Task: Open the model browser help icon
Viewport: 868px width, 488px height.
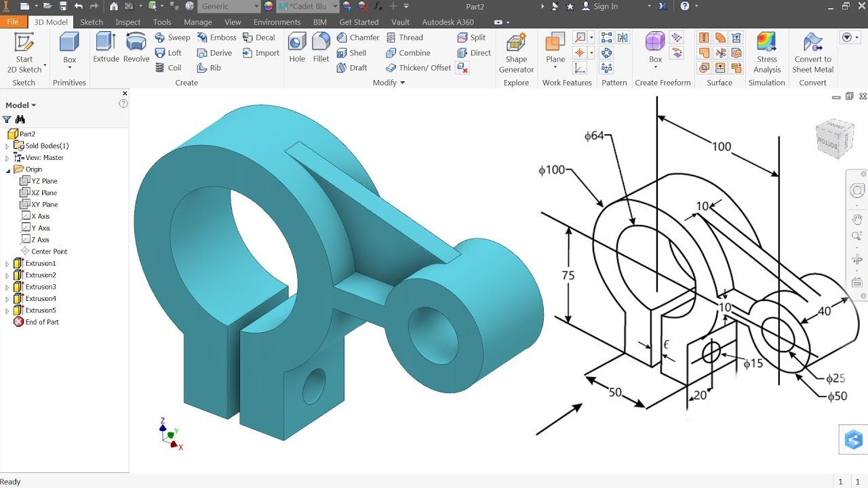Action: pos(123,104)
